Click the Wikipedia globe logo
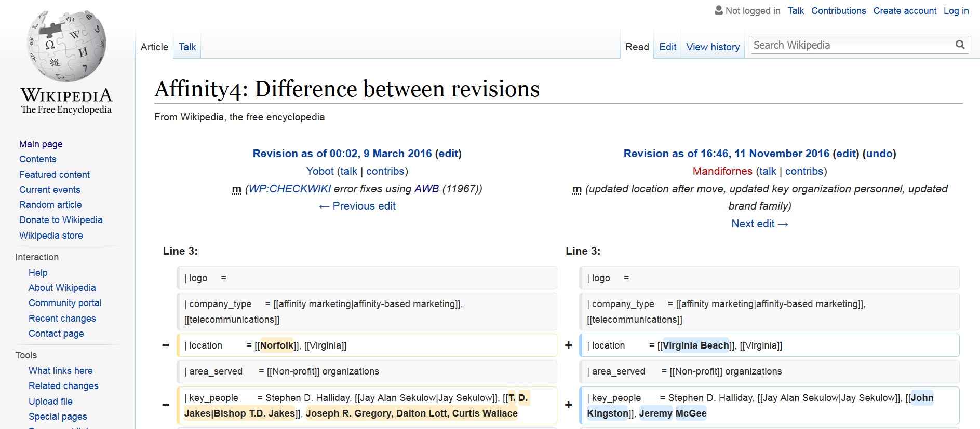Screen dimensions: 980x429 point(66,47)
